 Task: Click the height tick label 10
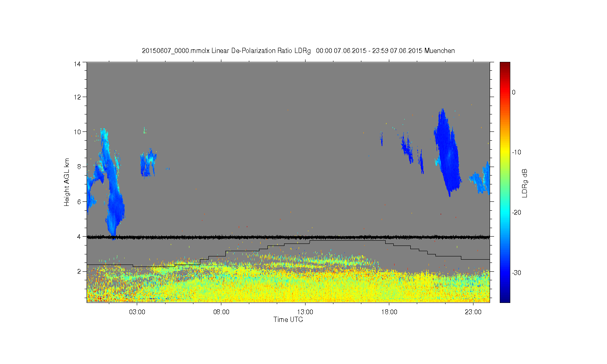pos(77,132)
